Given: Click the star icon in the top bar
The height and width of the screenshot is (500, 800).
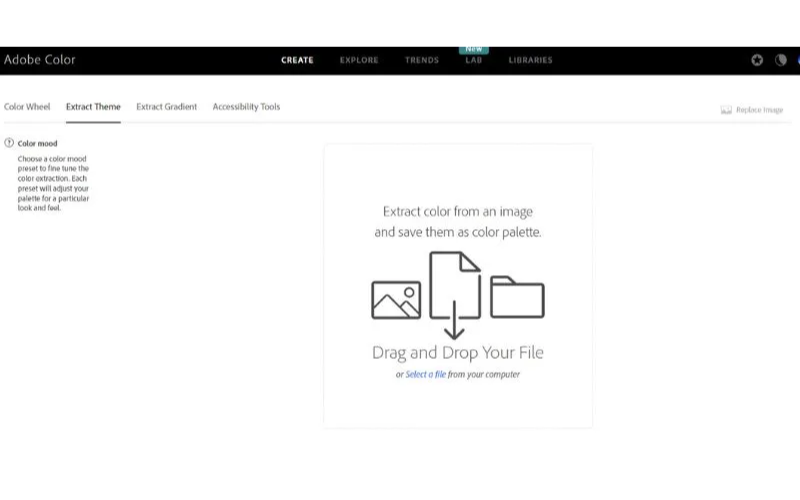Looking at the screenshot, I should point(757,60).
